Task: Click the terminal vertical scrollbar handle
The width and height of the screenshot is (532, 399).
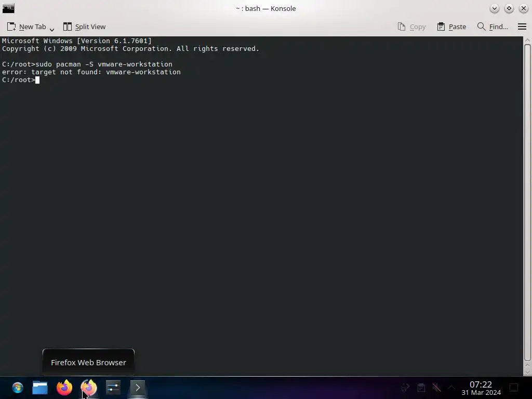Action: pyautogui.click(x=527, y=202)
